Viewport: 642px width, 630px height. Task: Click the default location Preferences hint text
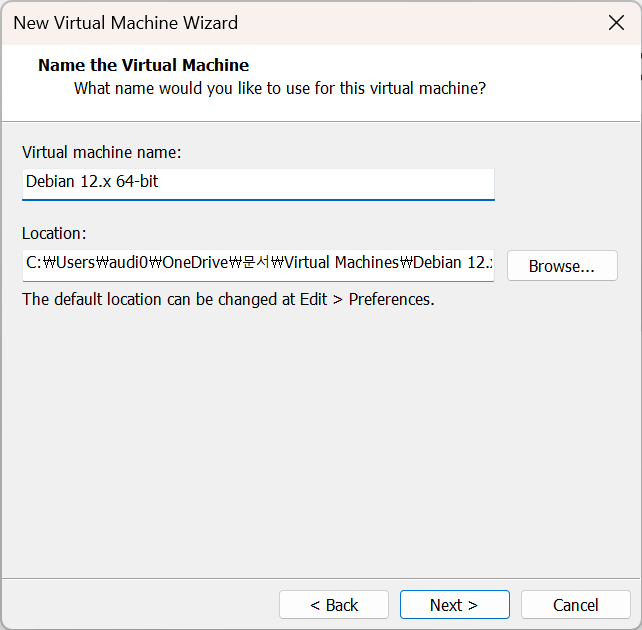click(228, 299)
